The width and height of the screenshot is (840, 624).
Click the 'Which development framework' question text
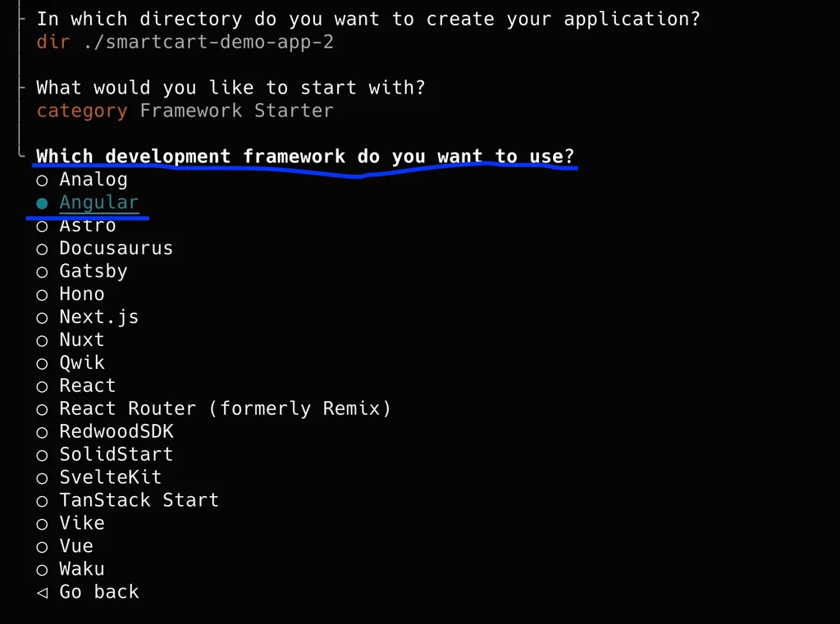305,157
